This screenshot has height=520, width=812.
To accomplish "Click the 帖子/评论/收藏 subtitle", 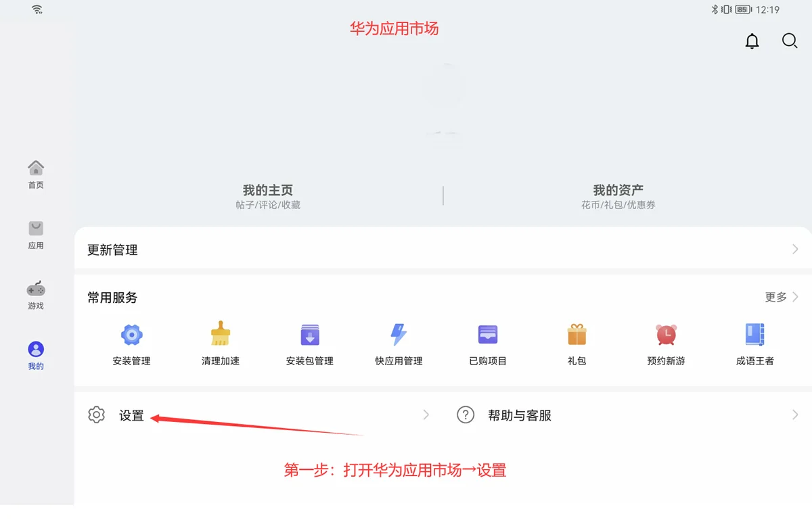I will click(268, 205).
